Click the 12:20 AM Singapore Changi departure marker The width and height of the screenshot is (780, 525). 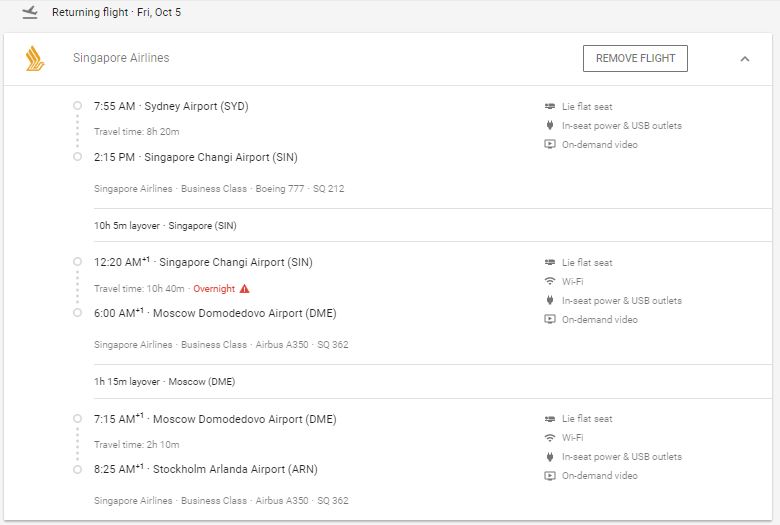pos(78,262)
